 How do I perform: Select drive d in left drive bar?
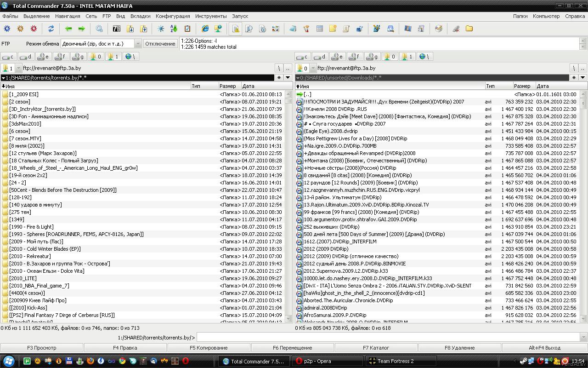(x=26, y=57)
